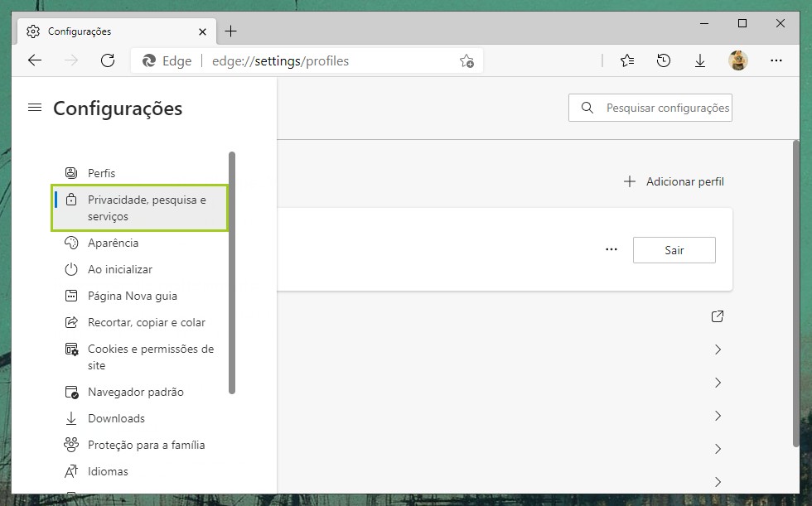Click the sidebar vertical scrollbar
The image size is (812, 506).
click(232, 273)
